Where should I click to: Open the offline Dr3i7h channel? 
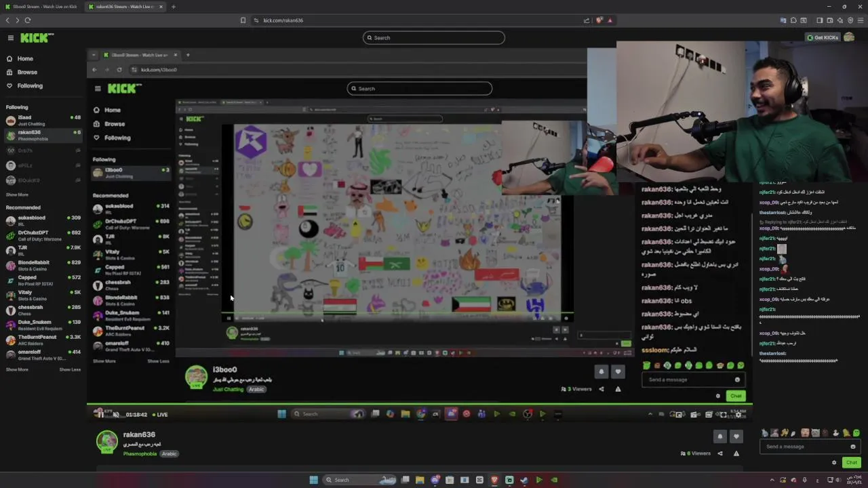pyautogui.click(x=43, y=150)
